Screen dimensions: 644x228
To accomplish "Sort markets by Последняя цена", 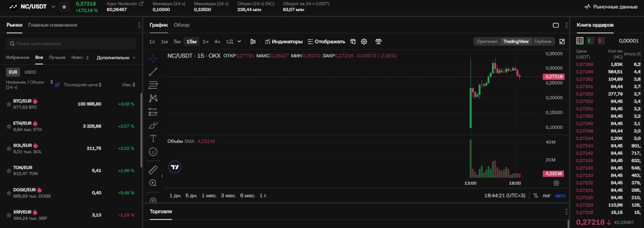I will tap(83, 85).
